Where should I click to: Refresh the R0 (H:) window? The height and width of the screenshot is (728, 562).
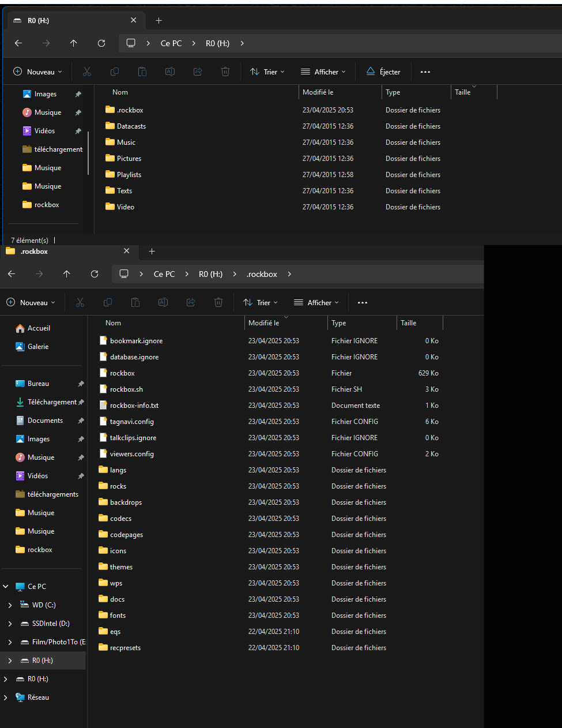click(101, 43)
